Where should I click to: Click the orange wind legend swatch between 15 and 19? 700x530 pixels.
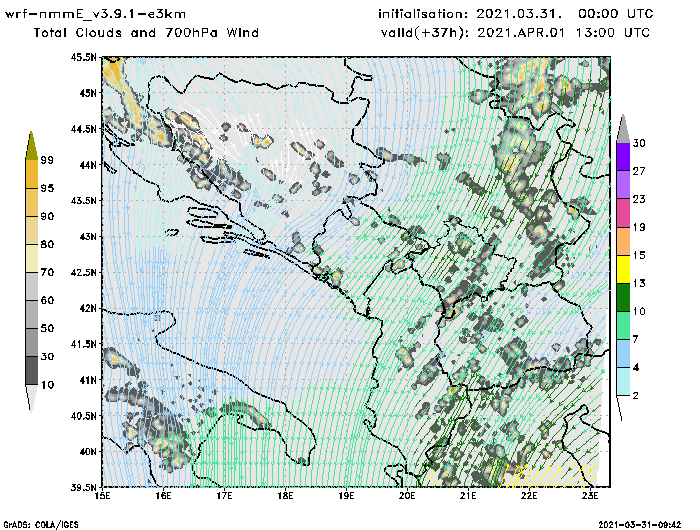(623, 241)
